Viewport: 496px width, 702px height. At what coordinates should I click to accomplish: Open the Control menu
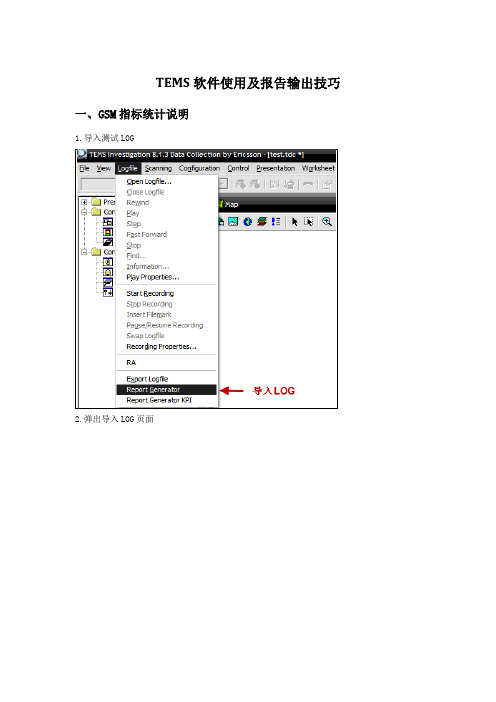[238, 168]
